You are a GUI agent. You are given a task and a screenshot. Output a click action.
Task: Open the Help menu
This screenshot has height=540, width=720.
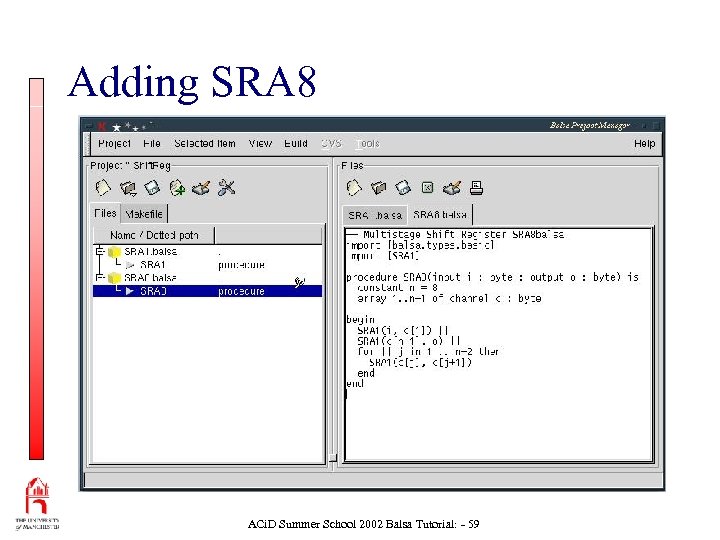[x=644, y=144]
